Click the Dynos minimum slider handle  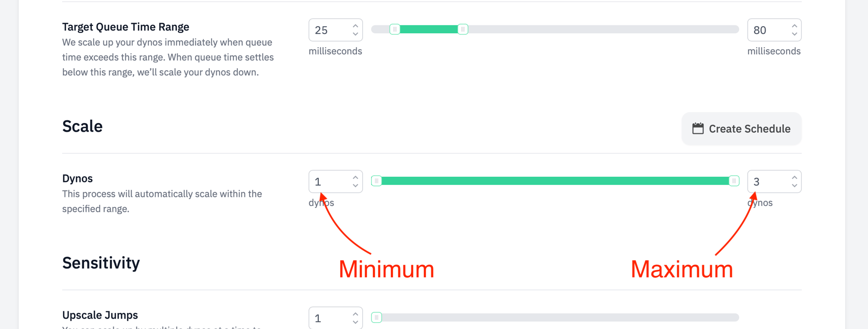point(377,181)
